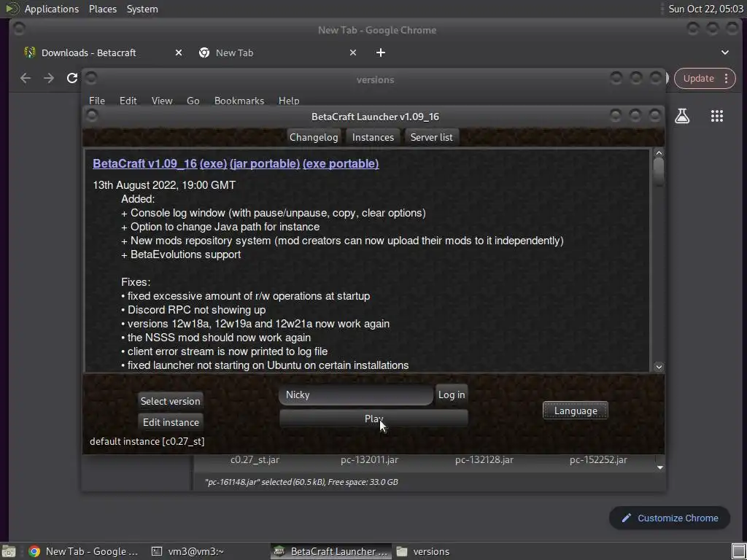Click the changelog scrollbar down arrow
This screenshot has height=560, width=747.
click(x=659, y=367)
